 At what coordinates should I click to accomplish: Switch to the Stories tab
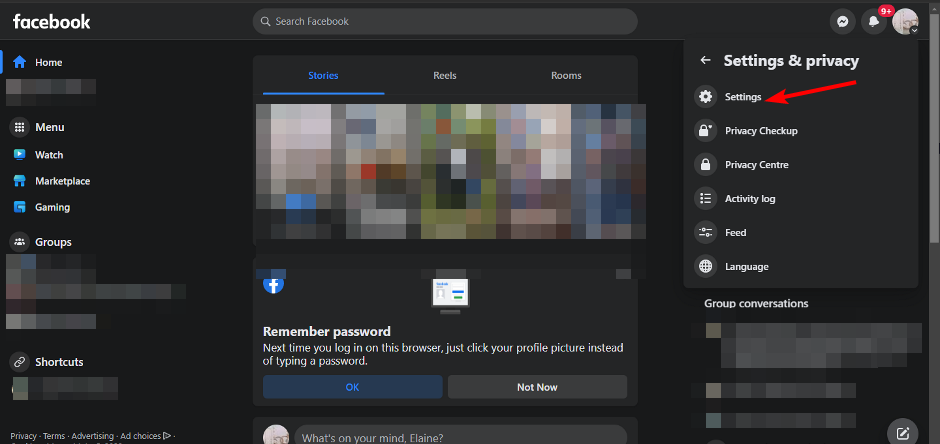click(x=323, y=75)
